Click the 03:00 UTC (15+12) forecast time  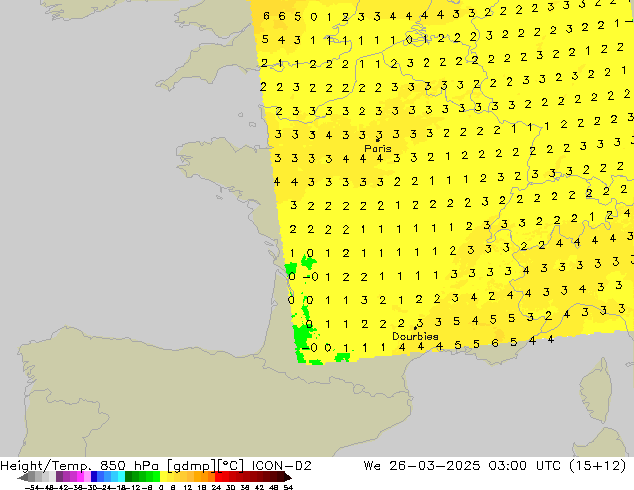tap(557, 466)
